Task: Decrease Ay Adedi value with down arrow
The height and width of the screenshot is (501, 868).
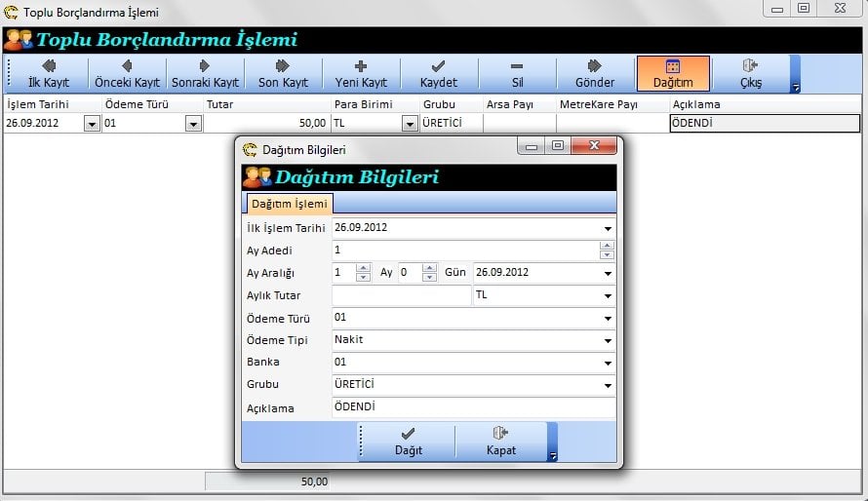Action: pos(607,255)
